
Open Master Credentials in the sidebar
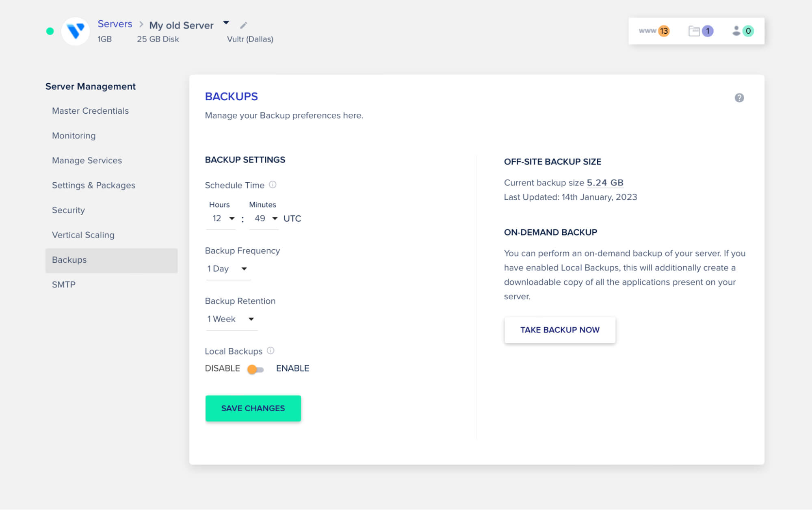click(x=90, y=111)
